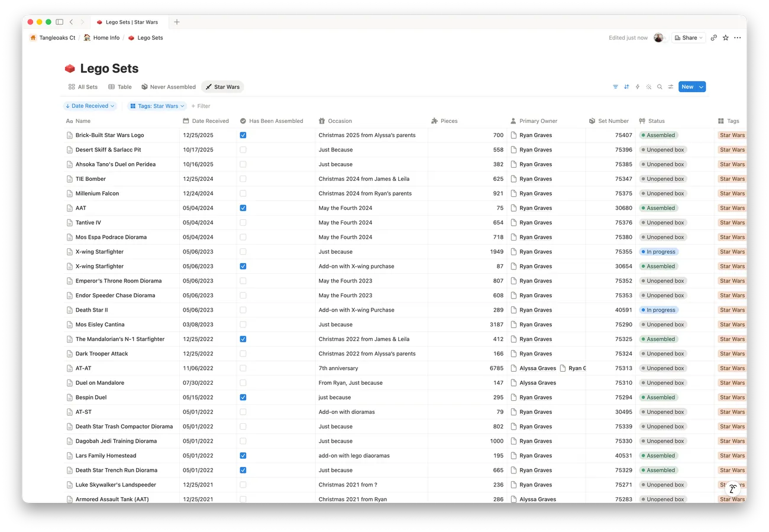This screenshot has width=769, height=532.
Task: Click Star Wars tag on Tantive IV row
Action: (x=732, y=223)
